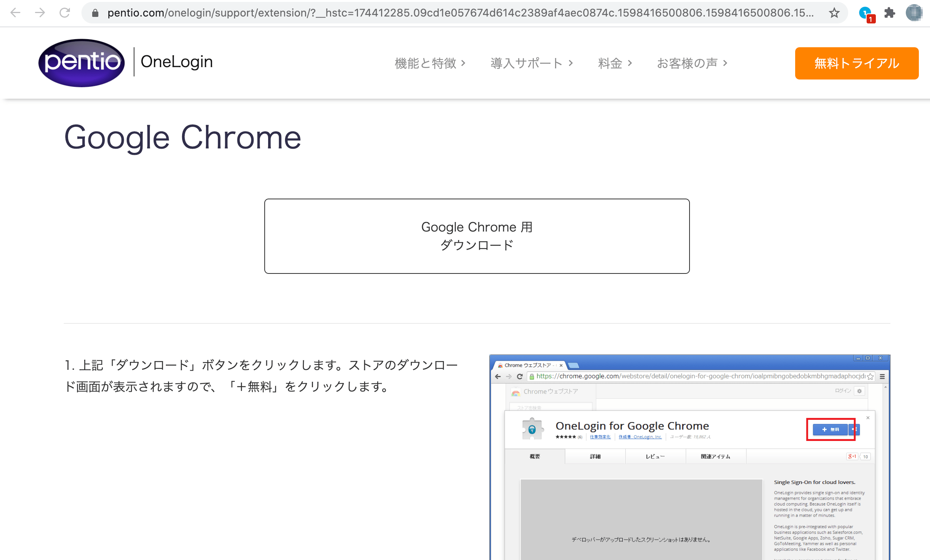Expand the 機能と特徴 menu

coord(430,63)
